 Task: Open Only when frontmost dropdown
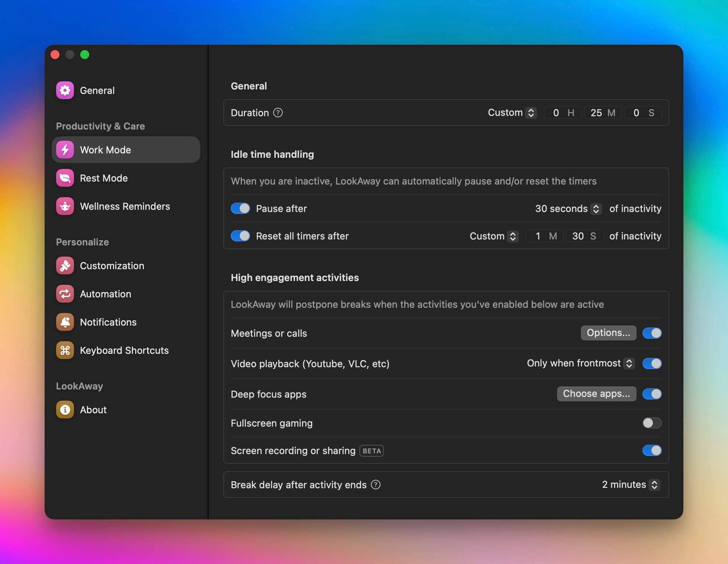(x=580, y=363)
